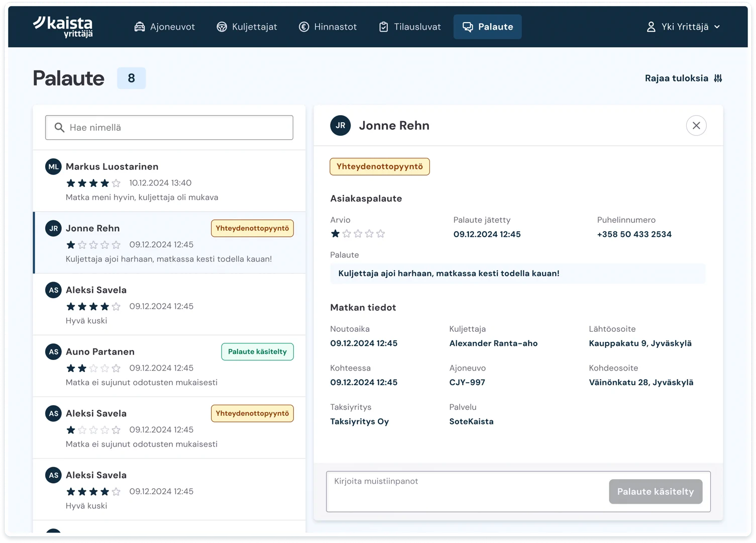Click the Palaute page heading
Viewport: 756px width, 543px height.
tap(69, 78)
